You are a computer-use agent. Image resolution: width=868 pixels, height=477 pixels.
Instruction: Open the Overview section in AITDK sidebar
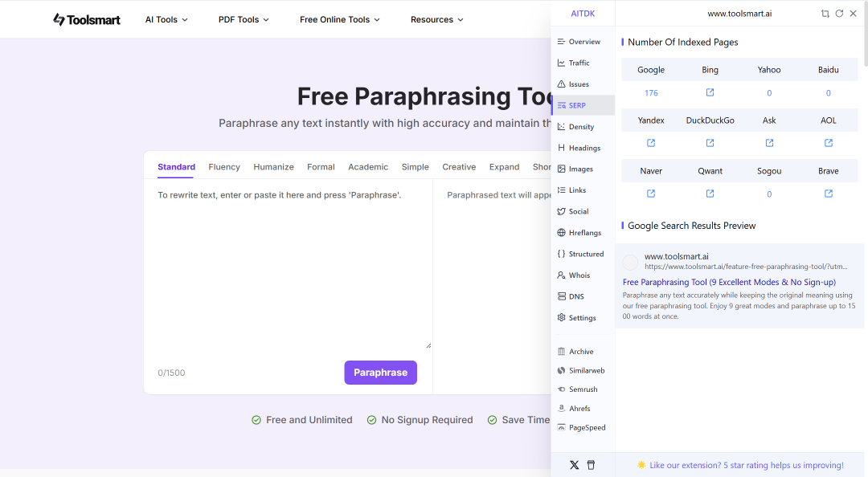[x=583, y=42]
